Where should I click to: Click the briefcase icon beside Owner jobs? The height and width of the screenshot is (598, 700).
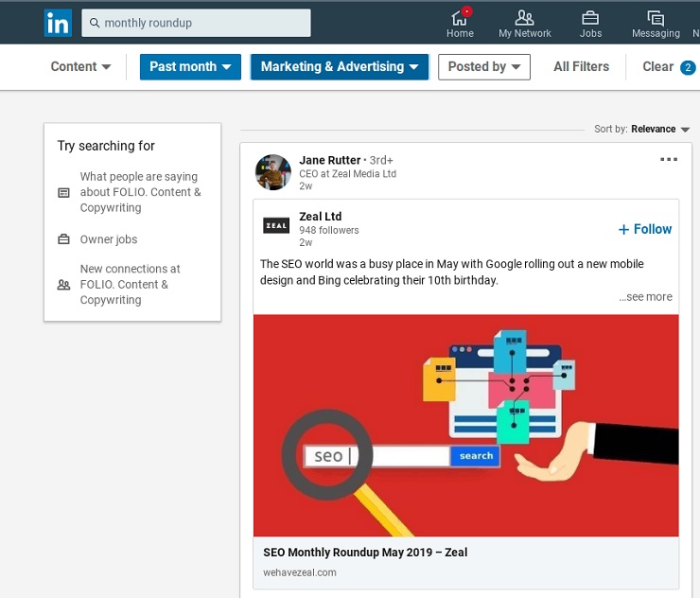point(63,239)
